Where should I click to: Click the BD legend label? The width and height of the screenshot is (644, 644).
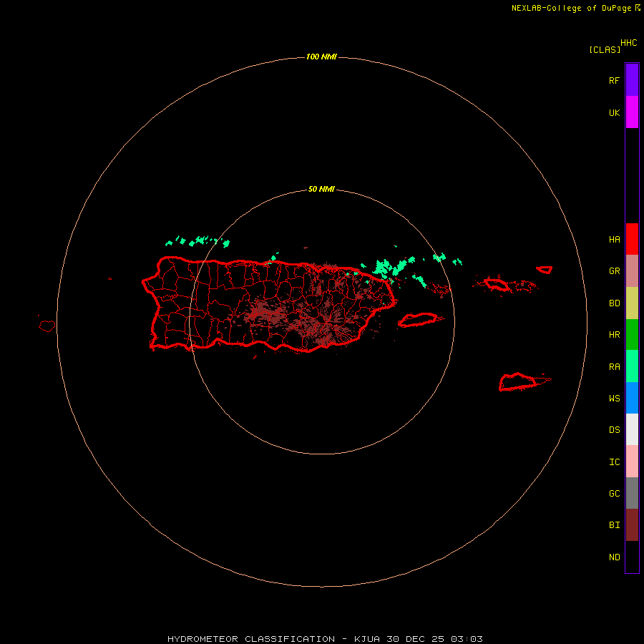click(x=615, y=303)
